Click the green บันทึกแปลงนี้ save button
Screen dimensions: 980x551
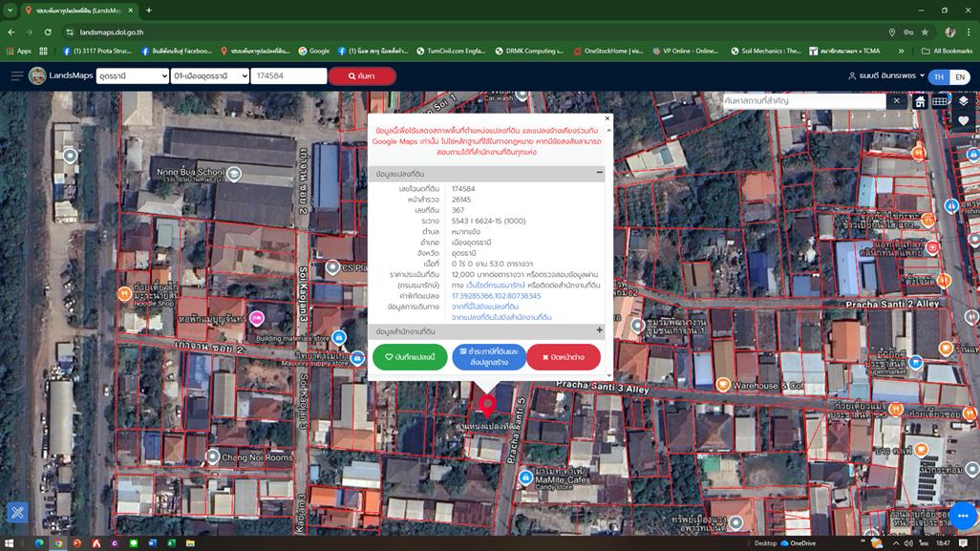[410, 357]
